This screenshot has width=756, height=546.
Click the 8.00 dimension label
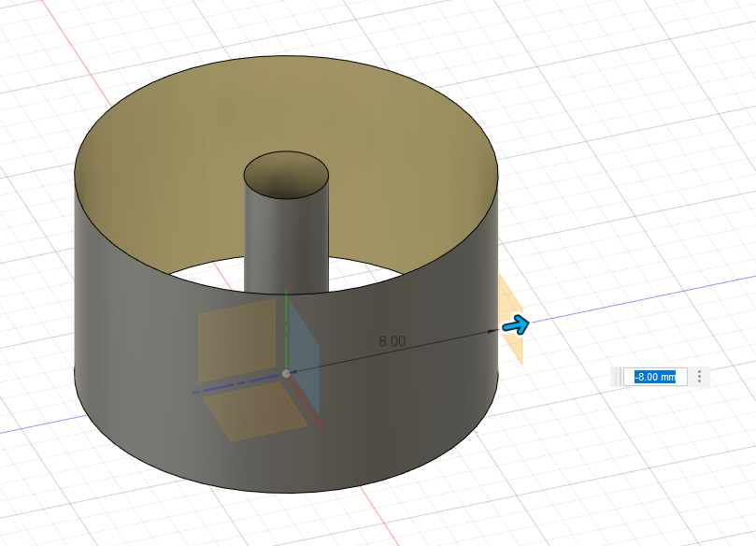pos(392,341)
